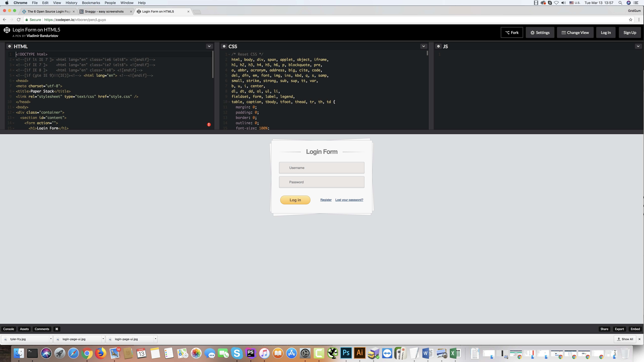Screen dimensions: 644x362
Task: Open the Assets panel
Action: (24, 329)
